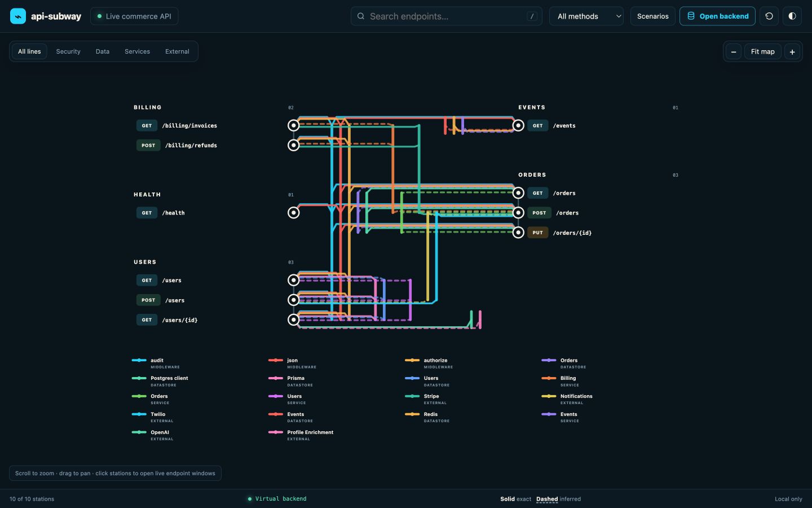Click the GET badge for /billing/invoices
Viewport: 812px width, 508px height.
[147, 125]
